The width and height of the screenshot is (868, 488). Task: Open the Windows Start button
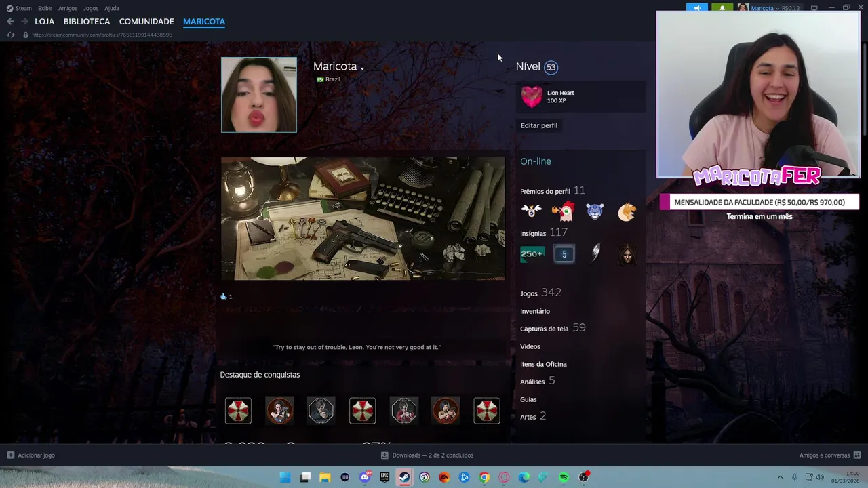pos(285,477)
